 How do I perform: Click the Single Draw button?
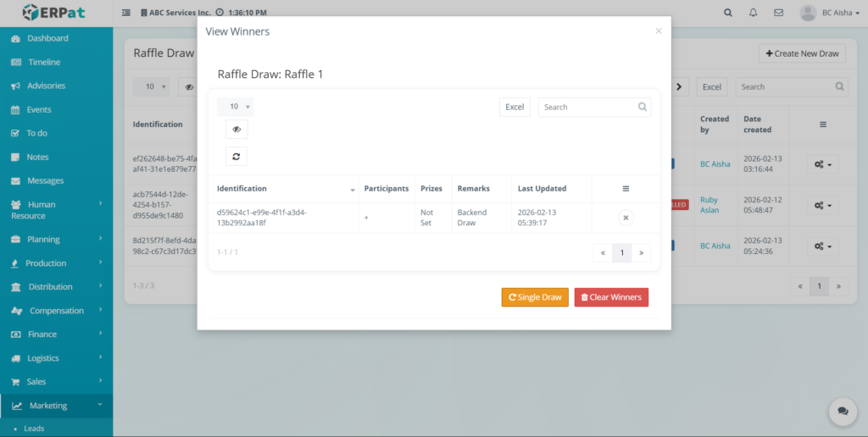pyautogui.click(x=535, y=297)
